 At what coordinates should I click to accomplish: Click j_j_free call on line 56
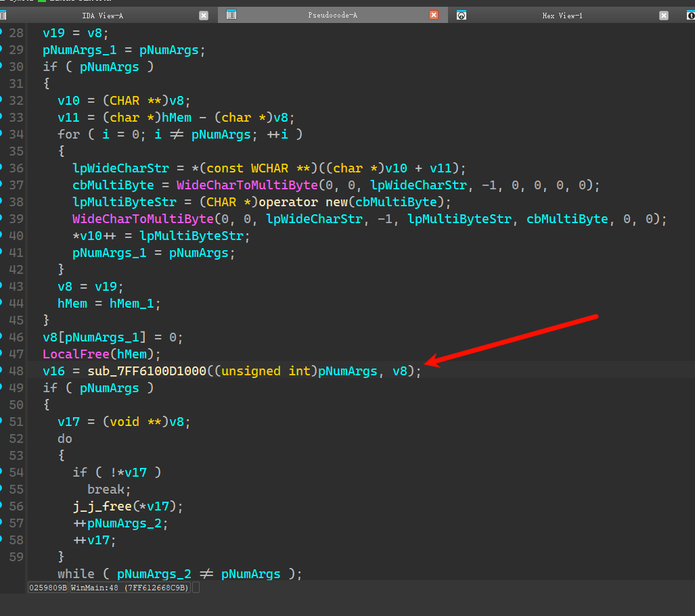[102, 506]
